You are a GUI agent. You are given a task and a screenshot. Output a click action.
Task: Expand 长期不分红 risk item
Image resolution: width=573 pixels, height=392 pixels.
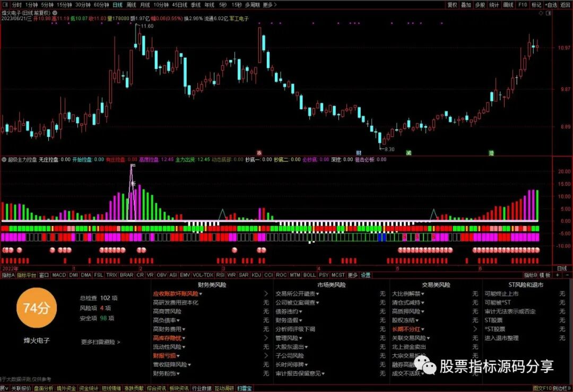408,329
